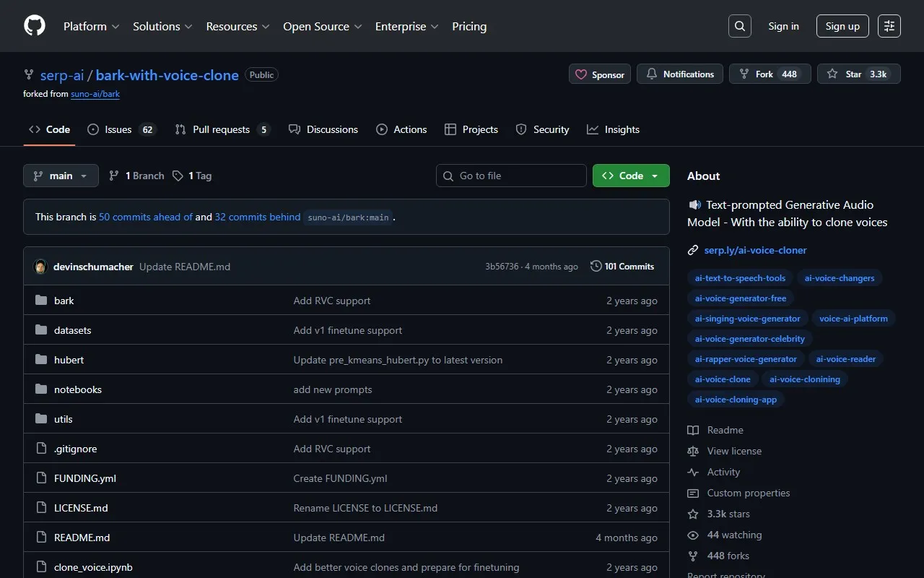Click the clock icon next to 101 Commits
Image resolution: width=924 pixels, height=578 pixels.
click(x=596, y=266)
